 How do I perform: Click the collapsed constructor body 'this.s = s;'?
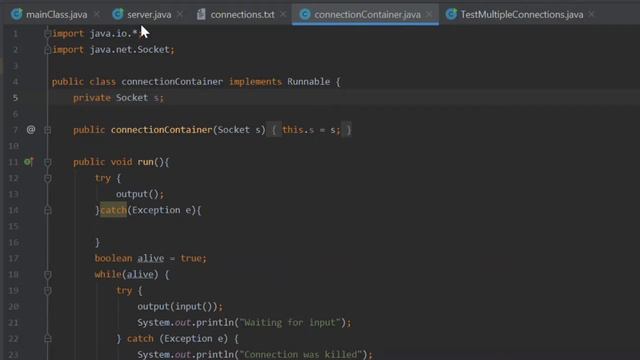[x=311, y=130]
